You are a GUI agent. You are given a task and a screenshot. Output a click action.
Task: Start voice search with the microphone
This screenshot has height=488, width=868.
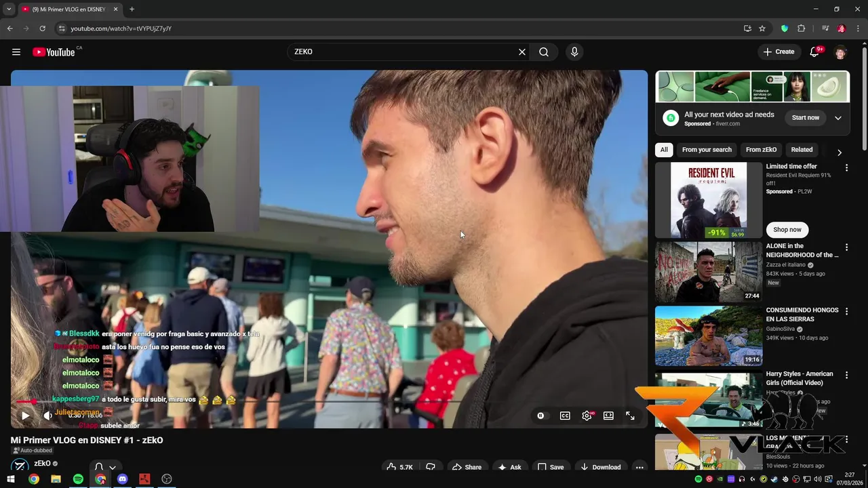click(574, 52)
